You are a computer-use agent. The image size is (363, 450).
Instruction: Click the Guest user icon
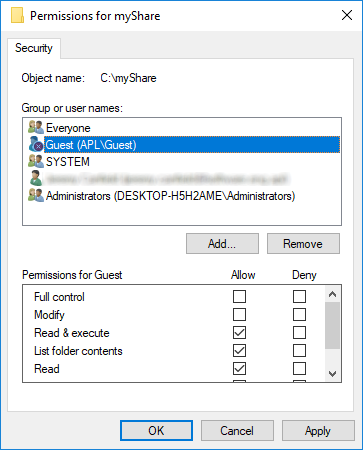[36, 144]
